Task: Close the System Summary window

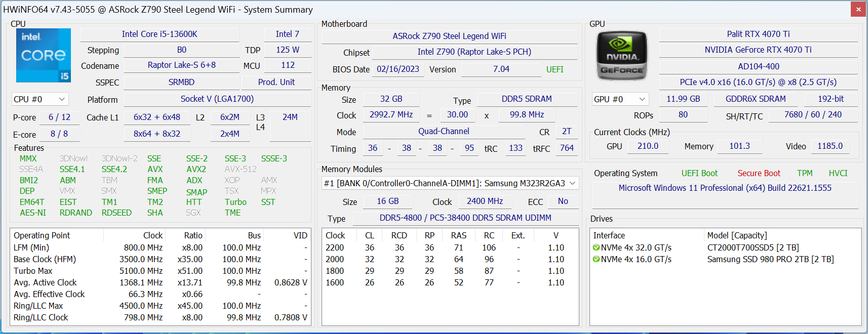Action: point(858,9)
